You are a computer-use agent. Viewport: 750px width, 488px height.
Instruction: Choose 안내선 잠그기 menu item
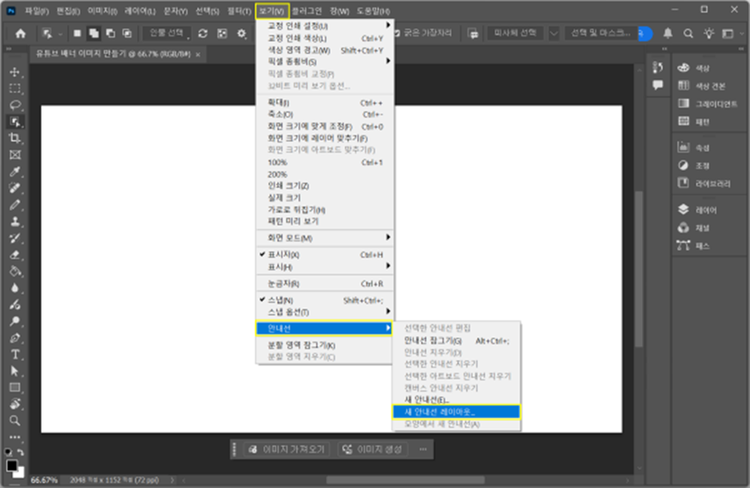point(456,341)
